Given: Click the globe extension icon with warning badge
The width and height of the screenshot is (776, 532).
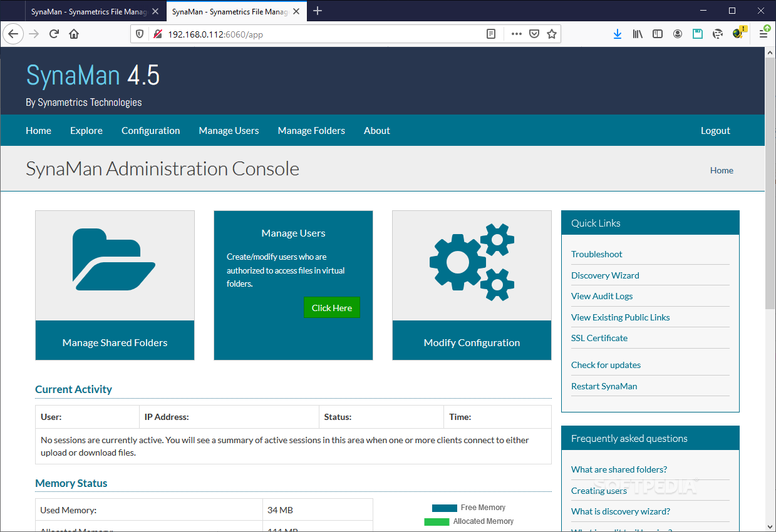Looking at the screenshot, I should 739,33.
